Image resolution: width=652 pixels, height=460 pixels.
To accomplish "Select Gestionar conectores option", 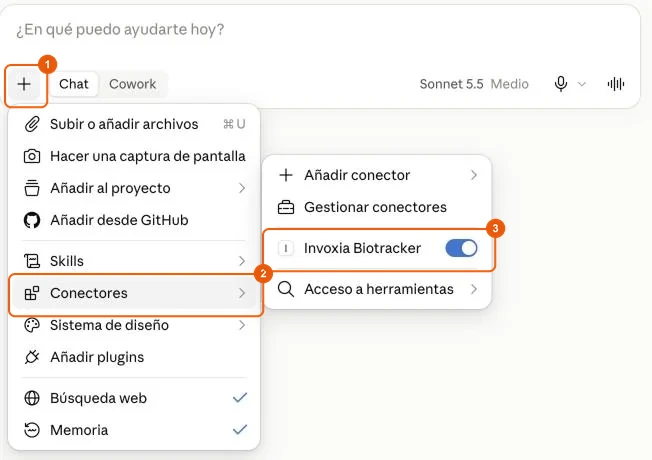I will (377, 207).
